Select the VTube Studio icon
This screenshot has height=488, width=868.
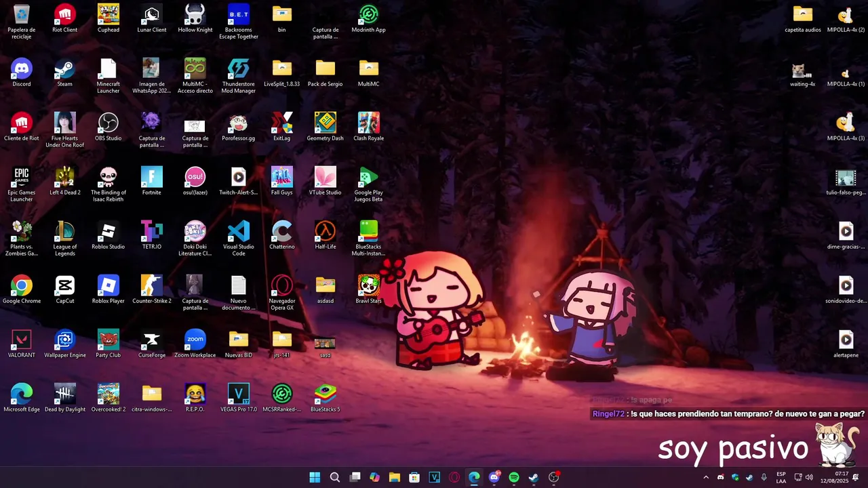click(x=325, y=181)
